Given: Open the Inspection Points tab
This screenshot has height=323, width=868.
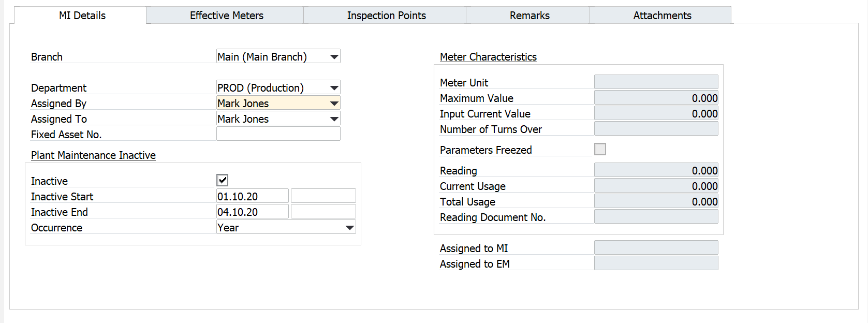Looking at the screenshot, I should coord(386,16).
